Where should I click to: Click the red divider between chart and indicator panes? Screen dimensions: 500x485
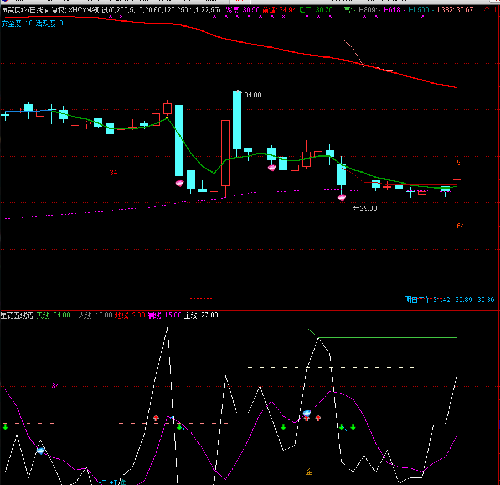250,310
